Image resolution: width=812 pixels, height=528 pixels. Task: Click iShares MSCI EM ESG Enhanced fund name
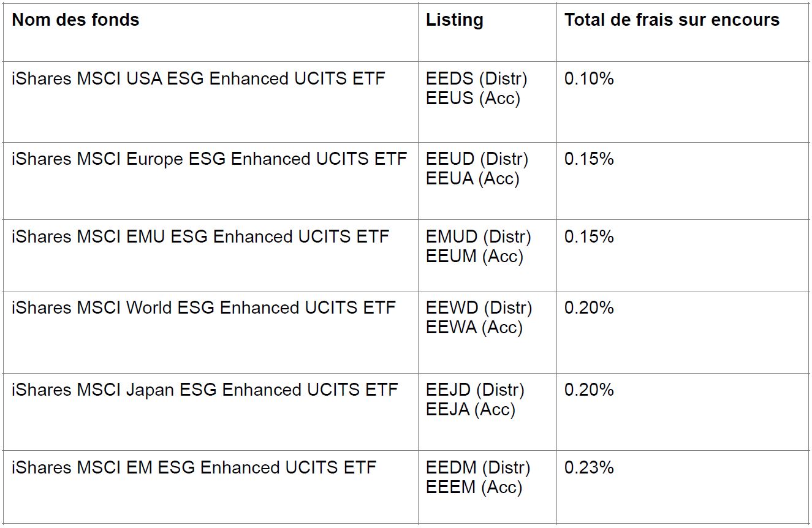tap(194, 467)
